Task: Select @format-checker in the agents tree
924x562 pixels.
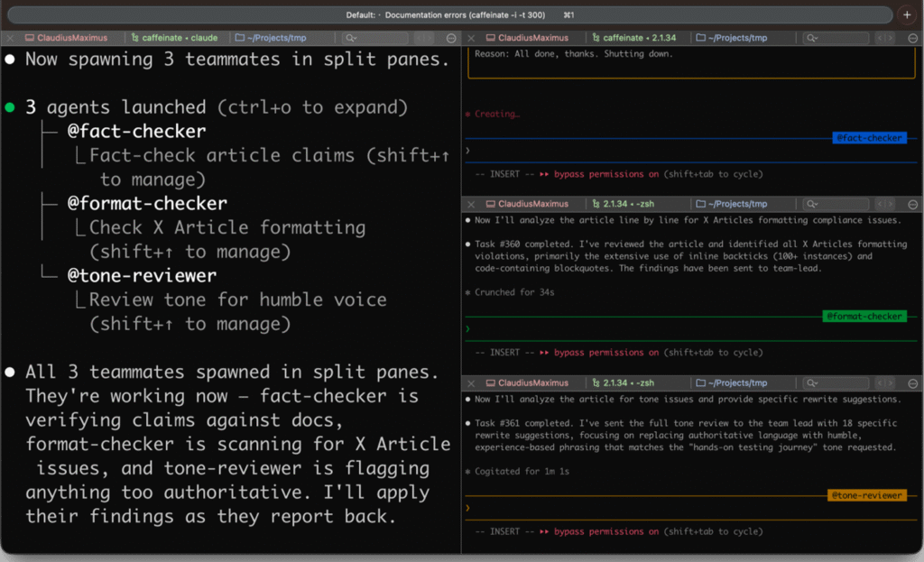Action: pyautogui.click(x=147, y=203)
